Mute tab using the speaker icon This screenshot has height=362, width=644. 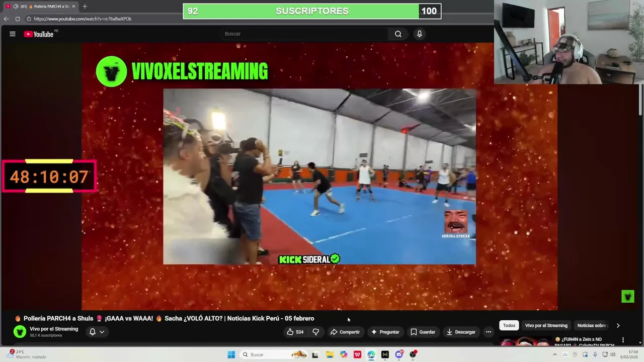16,7
